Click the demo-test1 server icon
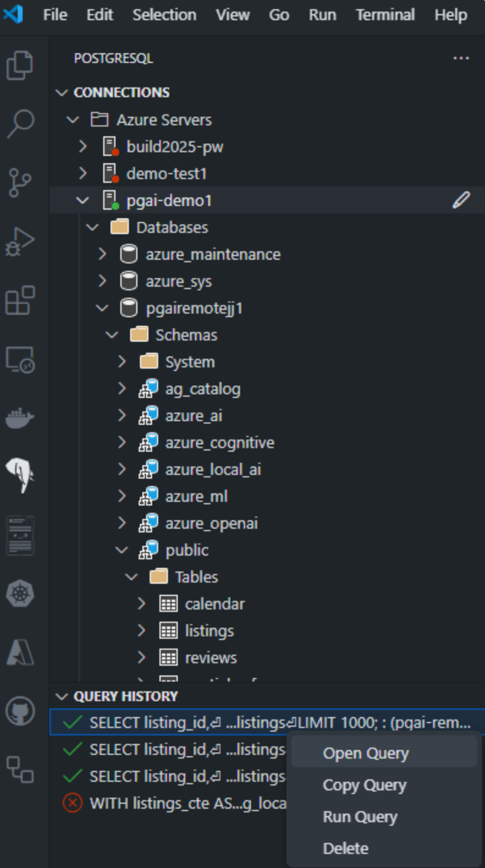The image size is (485, 868). click(111, 174)
